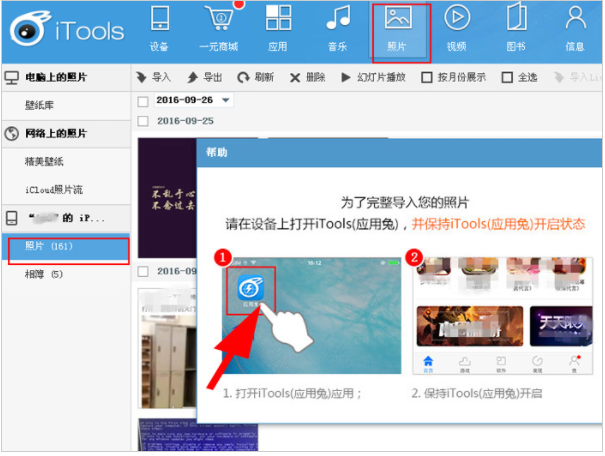Image resolution: width=605 pixels, height=456 pixels.
Task: Open iCloud照片流 in the sidebar
Action: (x=55, y=189)
